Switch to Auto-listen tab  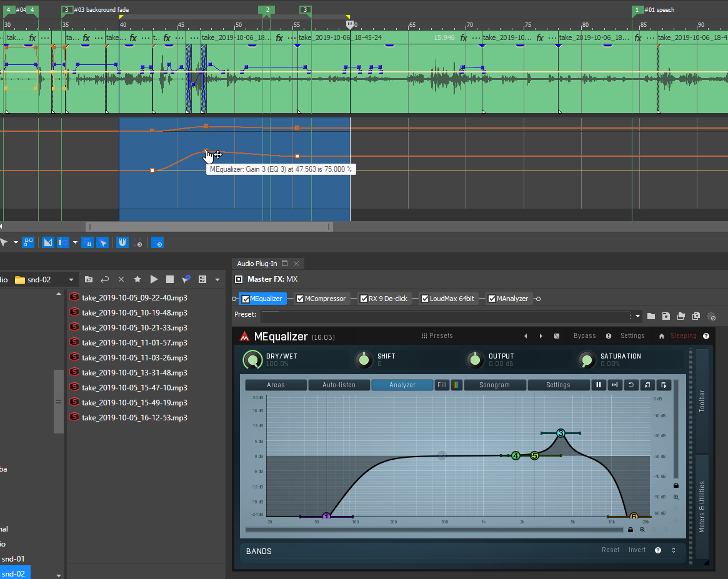(339, 385)
